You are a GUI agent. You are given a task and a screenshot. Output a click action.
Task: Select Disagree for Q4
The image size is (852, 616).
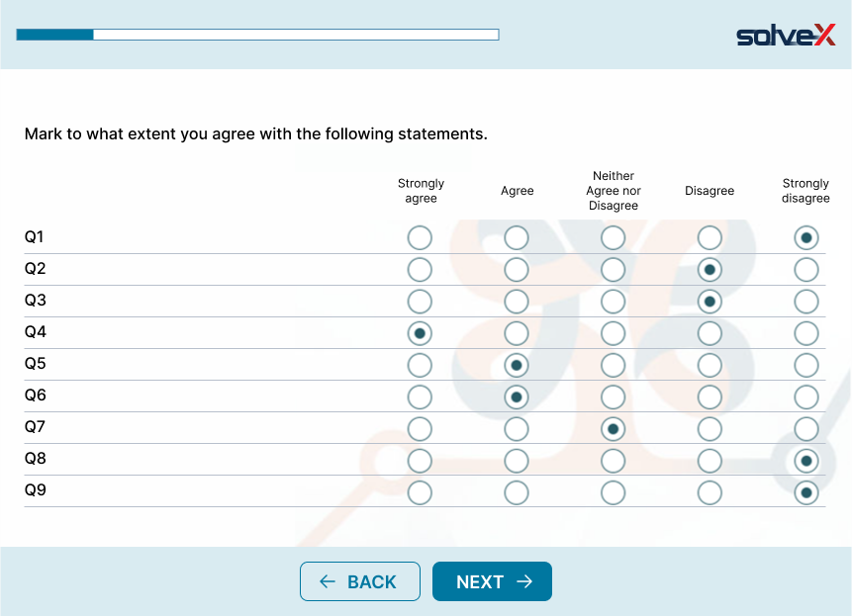point(710,333)
